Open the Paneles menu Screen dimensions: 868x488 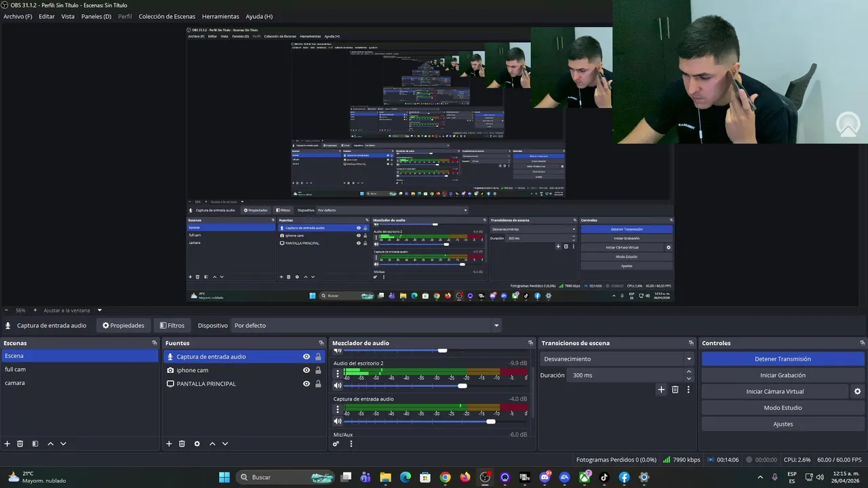(x=96, y=16)
